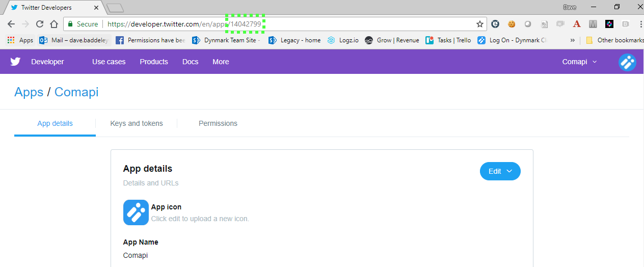
Task: Click the browser back arrow
Action: tap(11, 24)
